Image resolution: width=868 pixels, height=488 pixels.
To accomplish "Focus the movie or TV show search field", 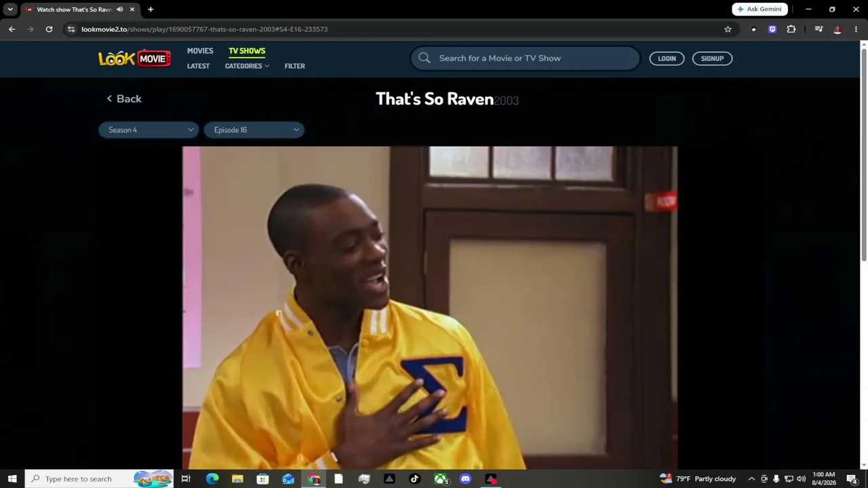I will click(x=525, y=58).
